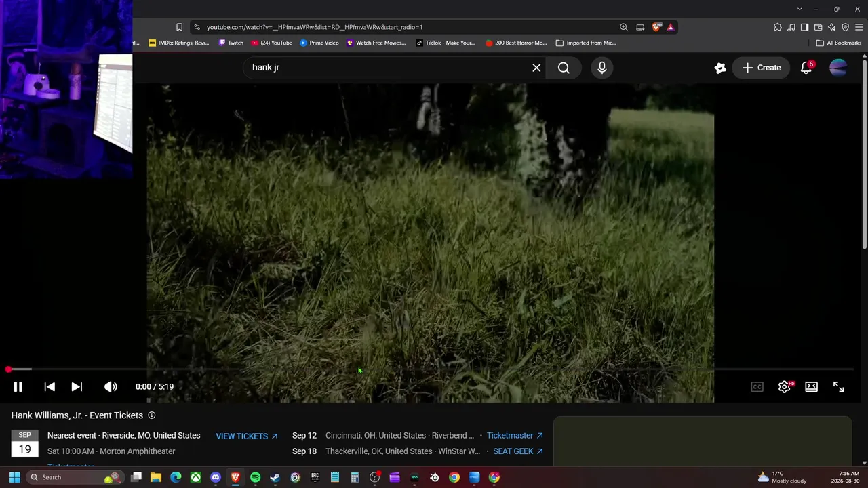Mute the video volume

click(x=111, y=386)
